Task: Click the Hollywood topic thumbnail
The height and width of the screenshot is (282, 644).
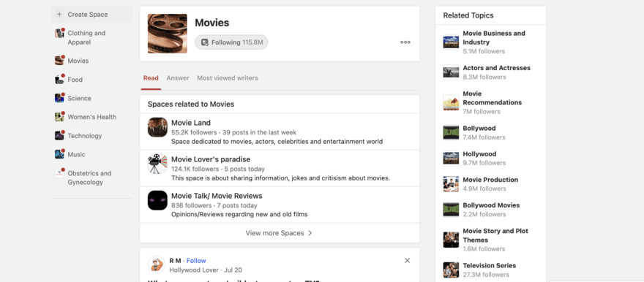Action: click(451, 159)
